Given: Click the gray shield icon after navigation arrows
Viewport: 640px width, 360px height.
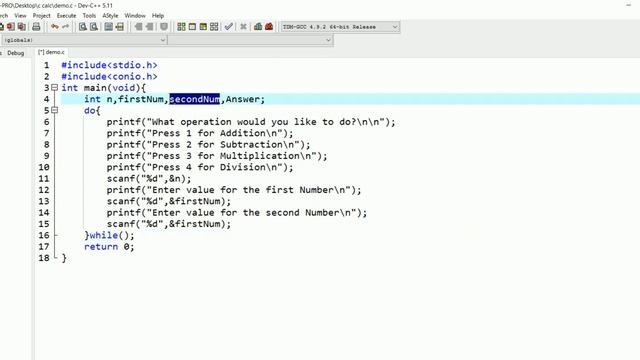Looking at the screenshot, I should [164, 27].
